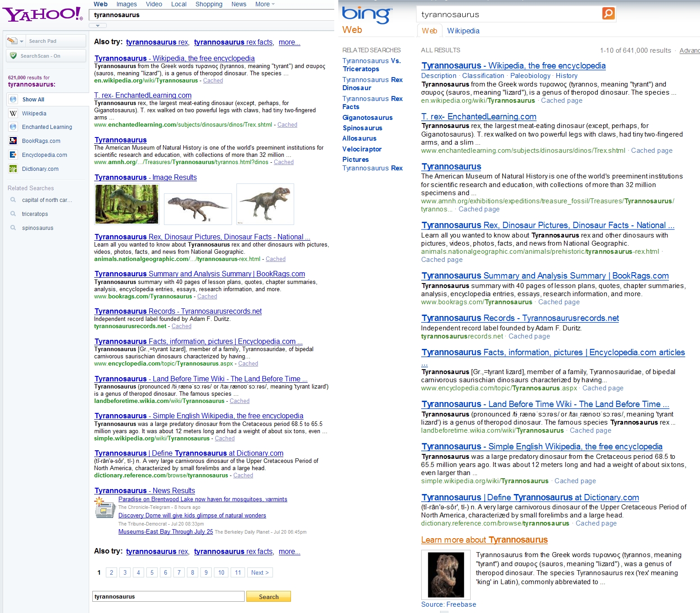This screenshot has width=700, height=613.
Task: Switch to Yahoo Local tab
Action: tap(179, 4)
